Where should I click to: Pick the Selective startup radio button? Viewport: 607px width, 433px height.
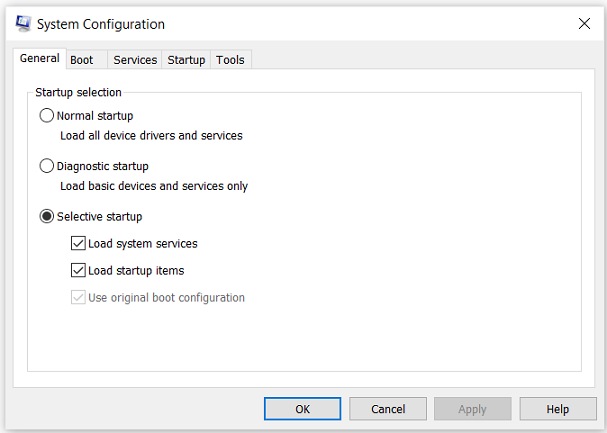[x=47, y=216]
